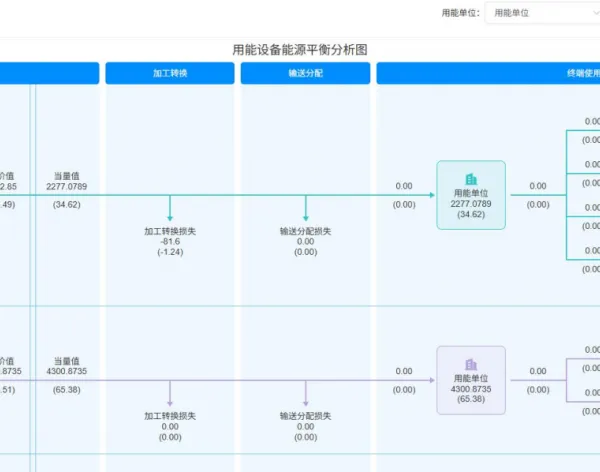Image resolution: width=600 pixels, height=472 pixels.
Task: Click the (65.38) percentage under 当量值
Action: point(67,390)
